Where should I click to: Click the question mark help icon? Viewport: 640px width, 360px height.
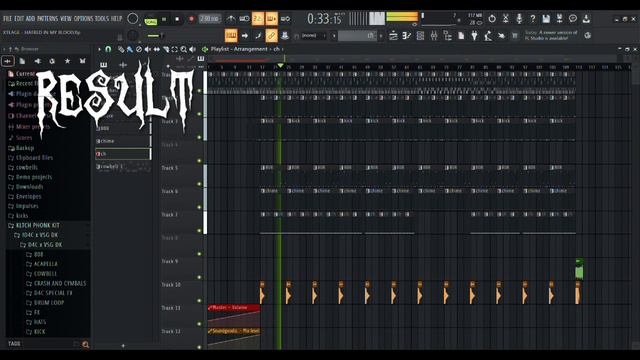click(x=532, y=19)
